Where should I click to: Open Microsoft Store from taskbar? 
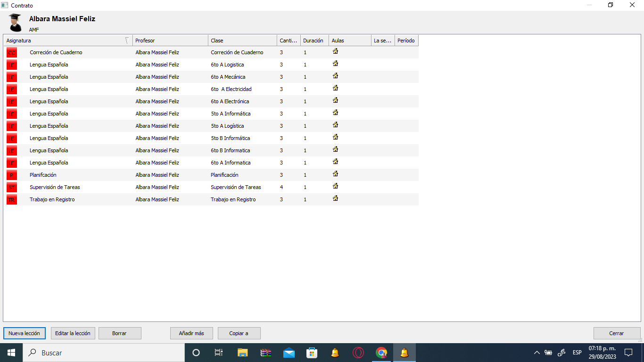(x=312, y=353)
